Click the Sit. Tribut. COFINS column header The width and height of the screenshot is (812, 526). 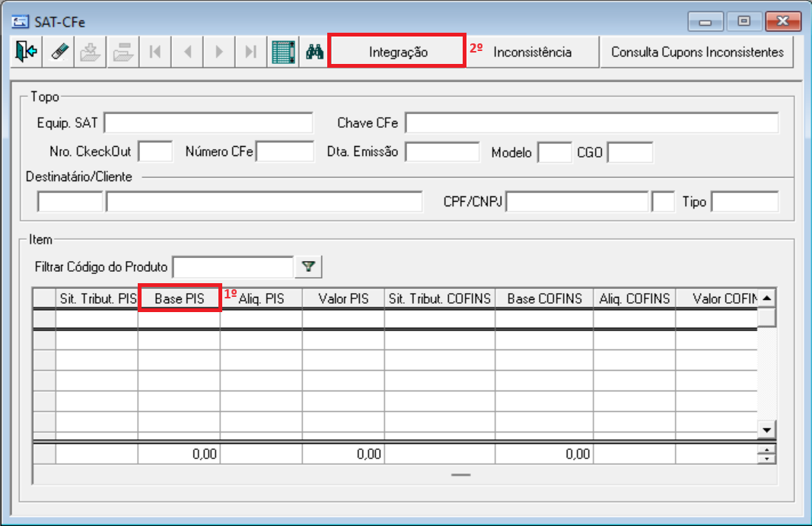[x=440, y=298]
